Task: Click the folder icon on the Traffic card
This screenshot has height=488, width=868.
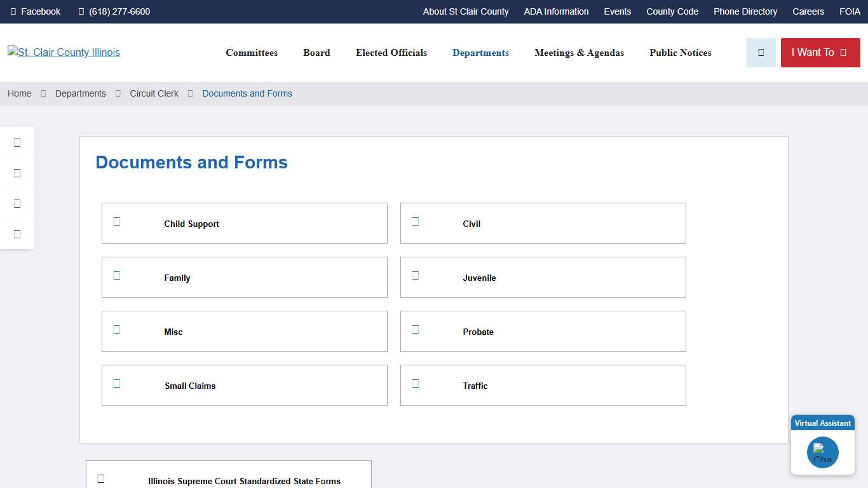Action: coord(415,383)
